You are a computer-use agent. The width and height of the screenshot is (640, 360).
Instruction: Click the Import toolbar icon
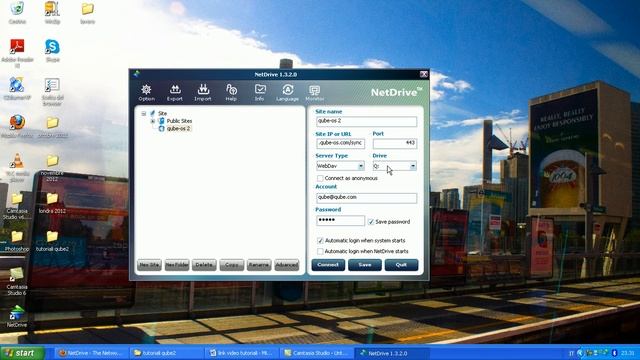click(203, 92)
